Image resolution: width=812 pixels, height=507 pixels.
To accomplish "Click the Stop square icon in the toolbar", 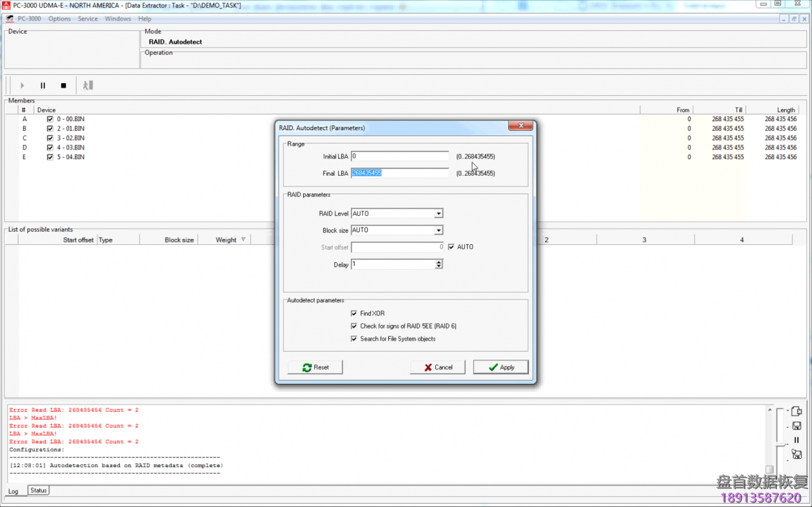I will tap(63, 85).
